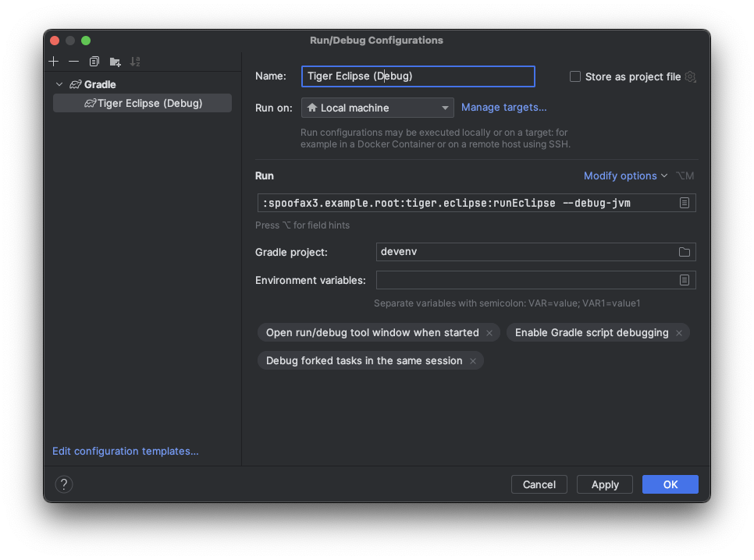Cancel the dialog
The height and width of the screenshot is (560, 754).
point(539,484)
